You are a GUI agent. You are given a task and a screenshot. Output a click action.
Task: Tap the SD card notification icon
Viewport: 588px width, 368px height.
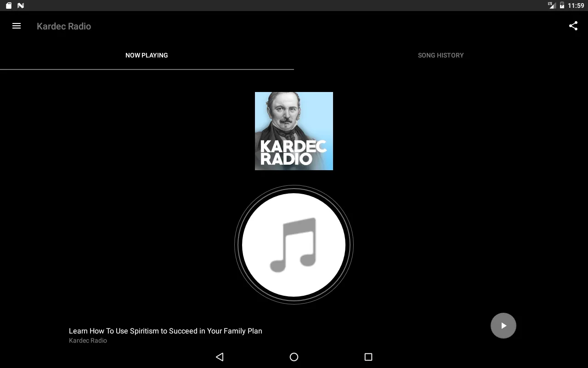click(x=9, y=6)
